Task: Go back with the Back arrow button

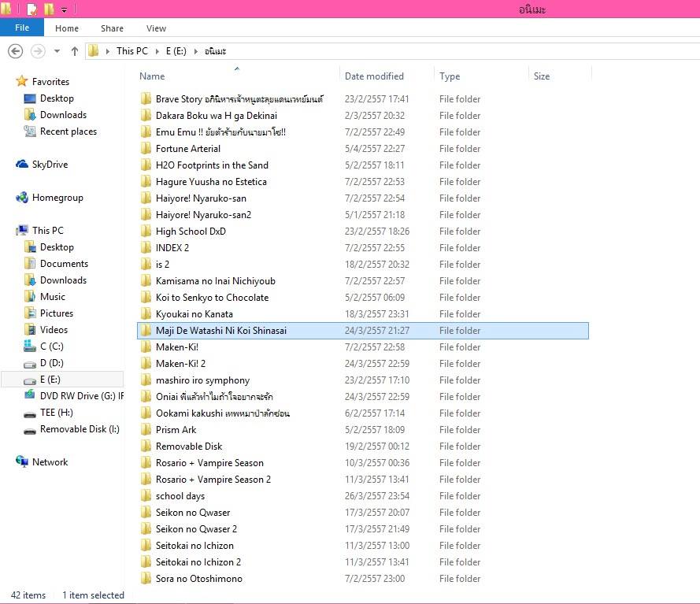Action: tap(15, 51)
